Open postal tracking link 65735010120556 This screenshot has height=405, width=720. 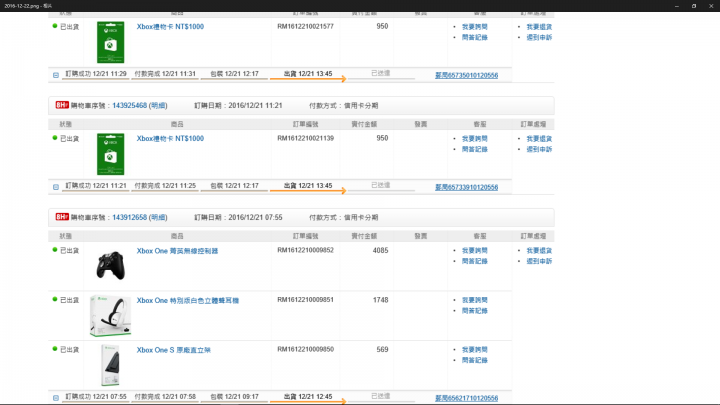pyautogui.click(x=467, y=75)
